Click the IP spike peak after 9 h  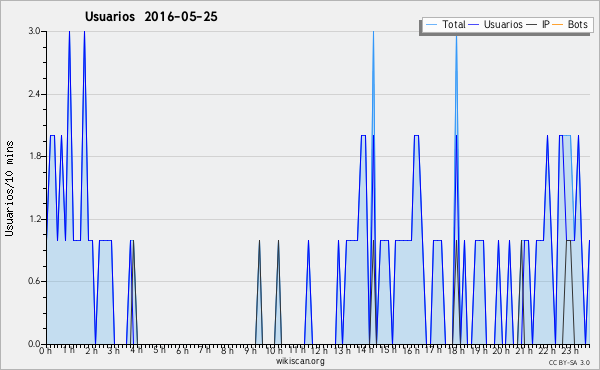pyautogui.click(x=259, y=241)
